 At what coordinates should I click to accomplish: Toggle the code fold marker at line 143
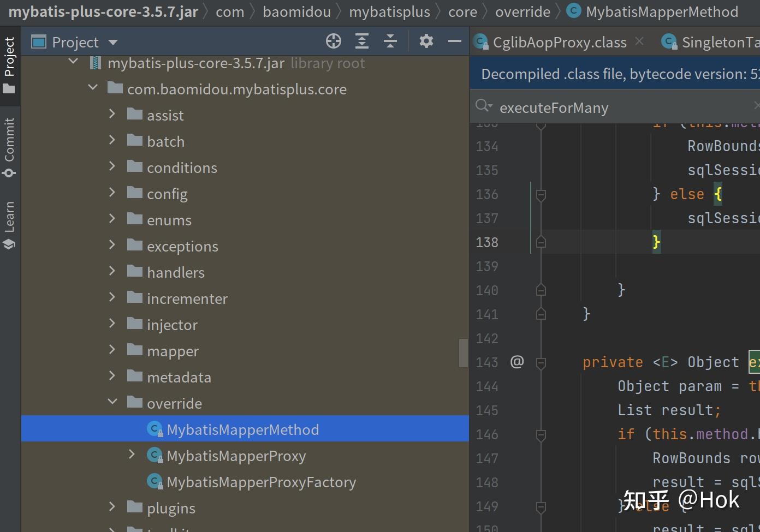click(541, 362)
